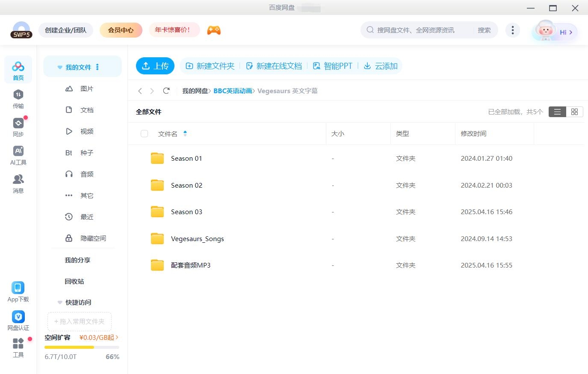
Task: Select all files with the header checkbox
Action: point(144,133)
